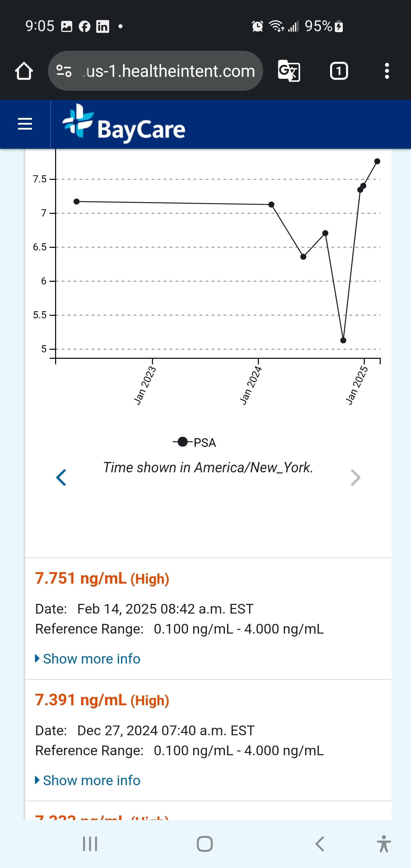Open Android recent apps button

tap(90, 844)
